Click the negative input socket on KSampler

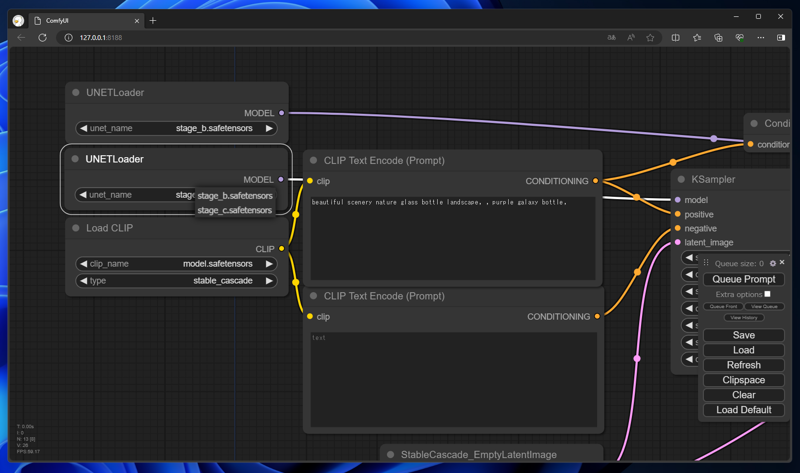tap(678, 228)
